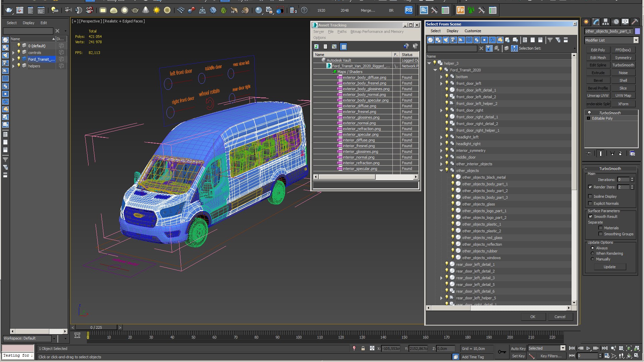Click the cone primitive icon in toolbar
Viewport: 644px width, 362px height.
[146, 10]
